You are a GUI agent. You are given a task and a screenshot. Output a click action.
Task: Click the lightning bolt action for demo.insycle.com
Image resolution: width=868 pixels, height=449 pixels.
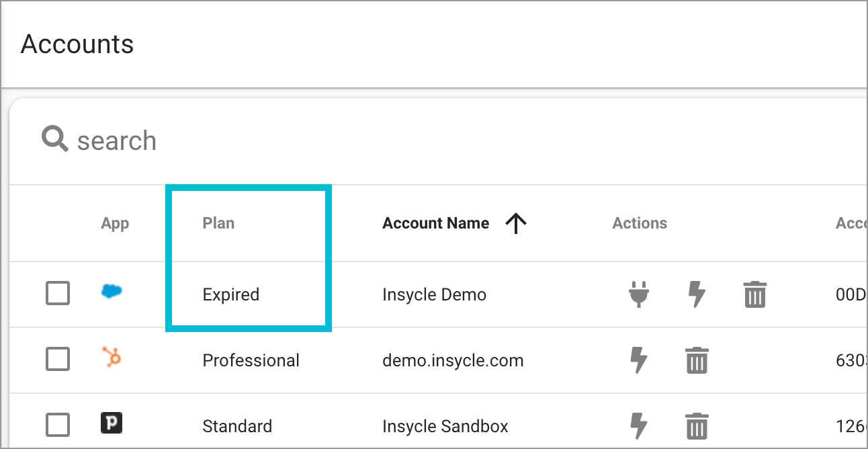click(x=639, y=360)
